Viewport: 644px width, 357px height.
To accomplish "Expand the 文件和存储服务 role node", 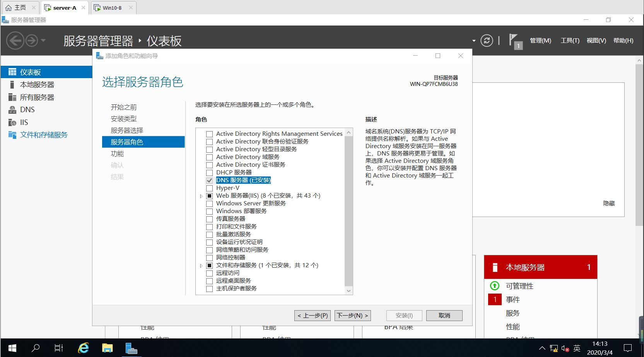I will [x=201, y=265].
